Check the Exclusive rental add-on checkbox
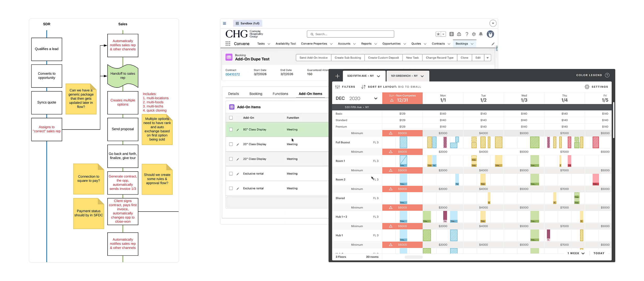This screenshot has width=644, height=281. coord(231,173)
